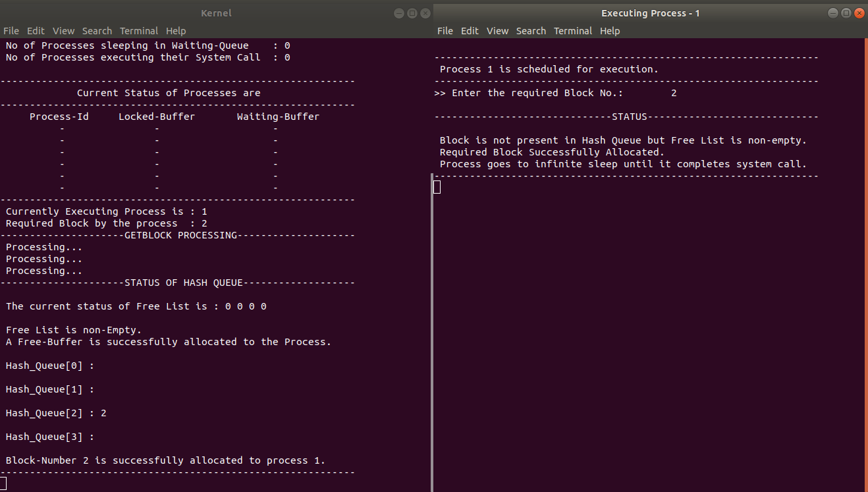Open the Help menu of Executing Process - 1
868x492 pixels.
tap(609, 30)
